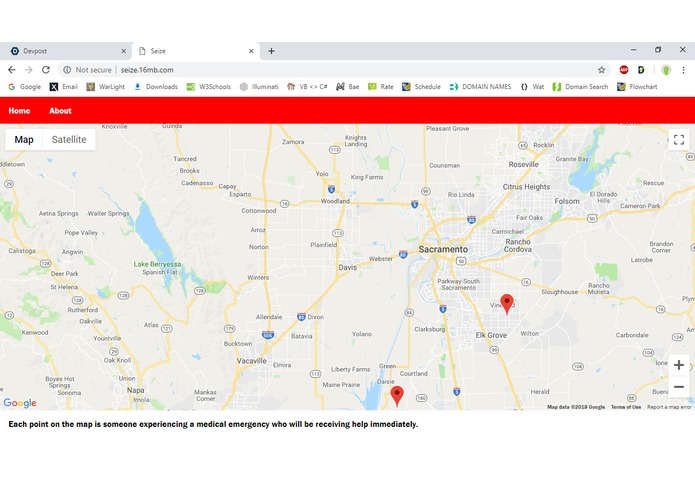695x494 pixels.
Task: Click the Vacaville label on the map
Action: pos(252,361)
